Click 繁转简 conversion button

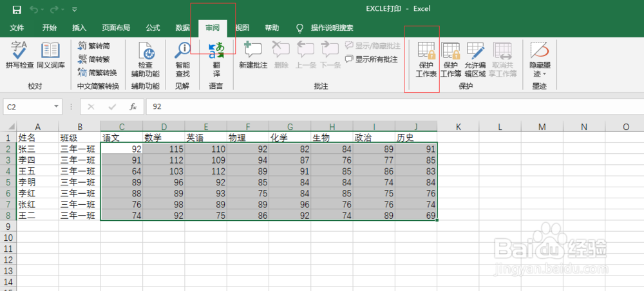click(x=94, y=46)
